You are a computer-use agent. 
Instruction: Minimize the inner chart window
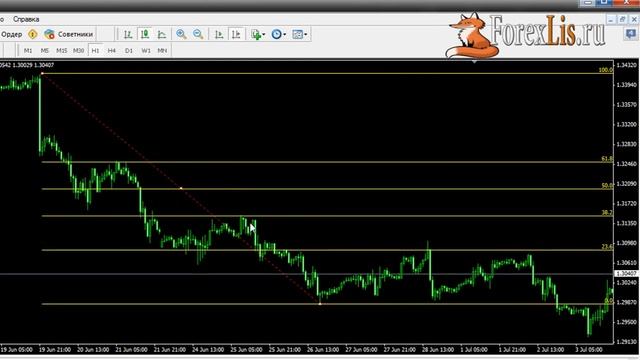point(611,19)
